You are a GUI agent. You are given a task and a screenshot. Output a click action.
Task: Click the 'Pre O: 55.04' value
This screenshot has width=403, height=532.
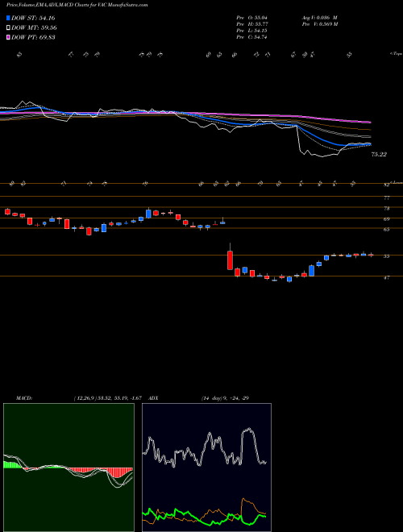coord(252,17)
